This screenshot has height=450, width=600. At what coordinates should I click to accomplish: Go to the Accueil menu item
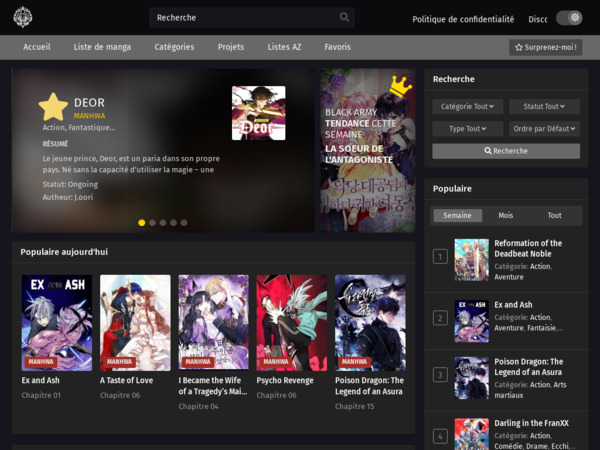(x=37, y=47)
